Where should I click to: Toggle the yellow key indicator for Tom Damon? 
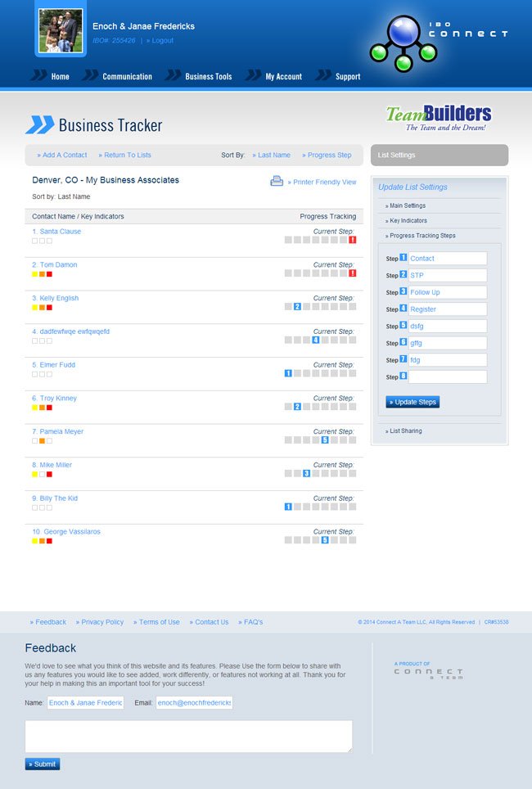tap(34, 274)
